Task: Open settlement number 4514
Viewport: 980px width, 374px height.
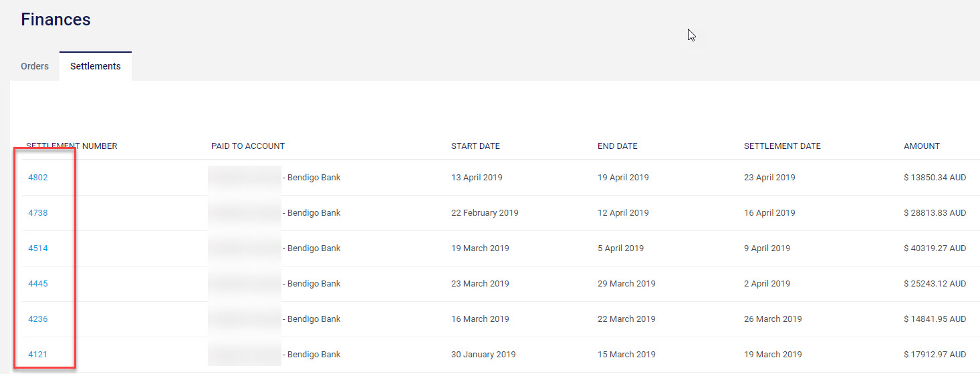Action: pyautogui.click(x=38, y=248)
